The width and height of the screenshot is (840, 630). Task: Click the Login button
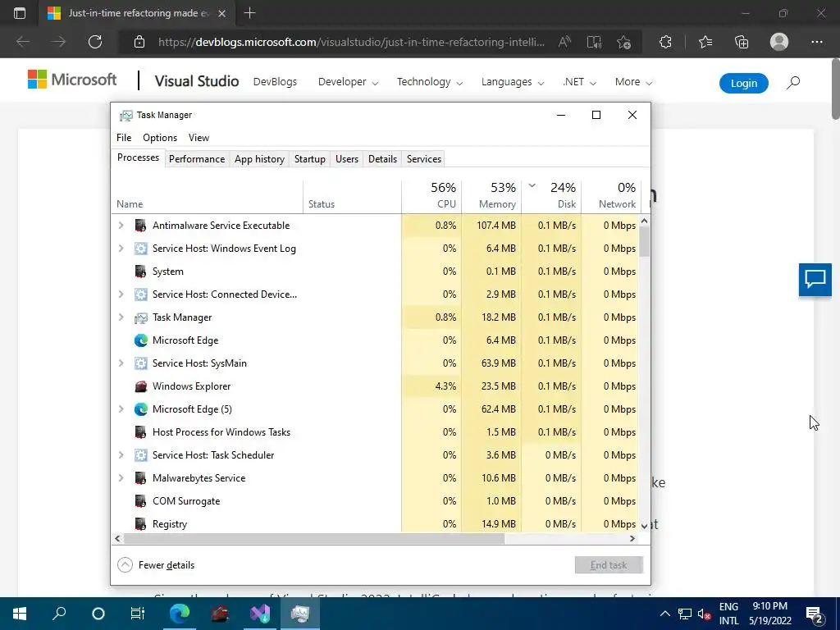tap(743, 83)
